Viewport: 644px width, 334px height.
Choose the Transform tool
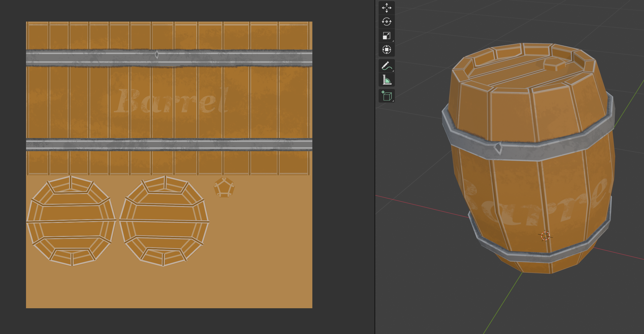[386, 50]
